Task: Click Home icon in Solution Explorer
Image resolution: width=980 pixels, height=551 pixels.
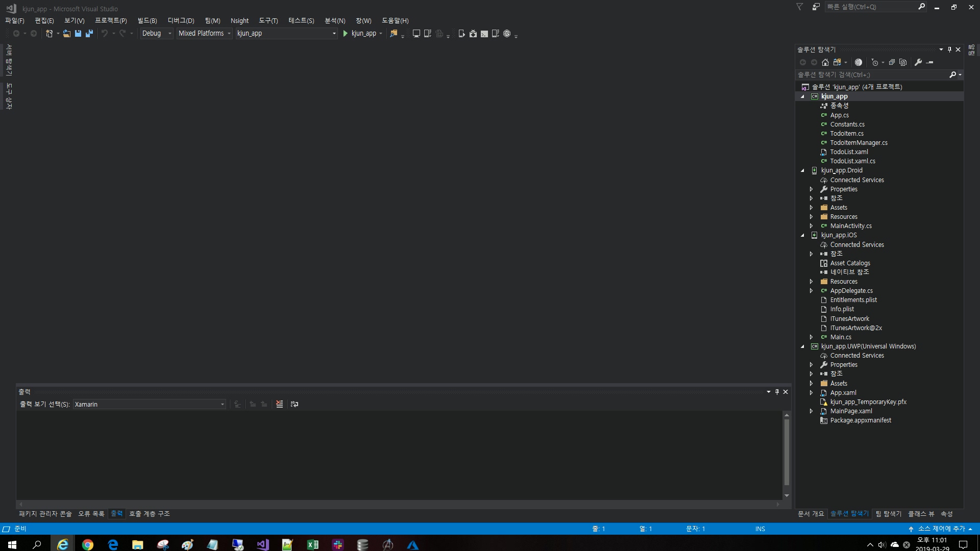Action: click(x=825, y=62)
